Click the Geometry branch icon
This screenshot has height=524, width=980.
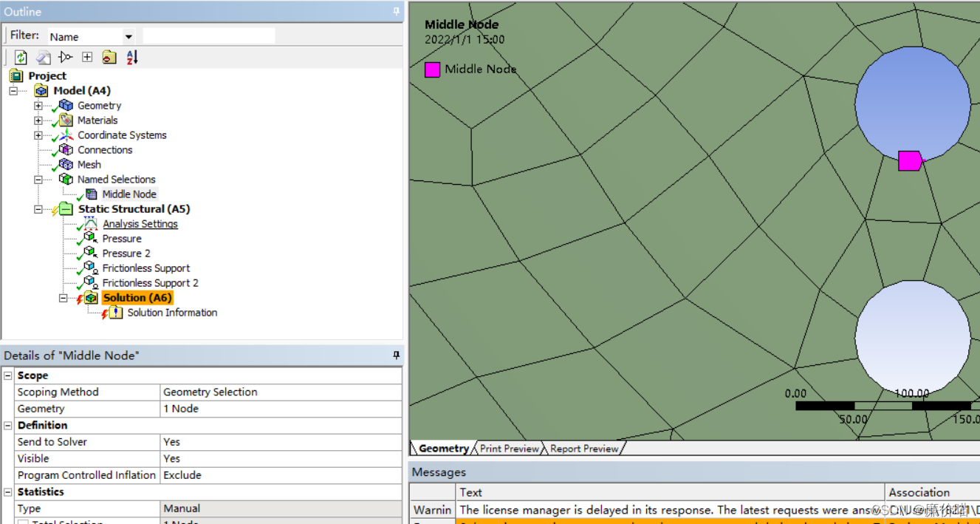(66, 106)
